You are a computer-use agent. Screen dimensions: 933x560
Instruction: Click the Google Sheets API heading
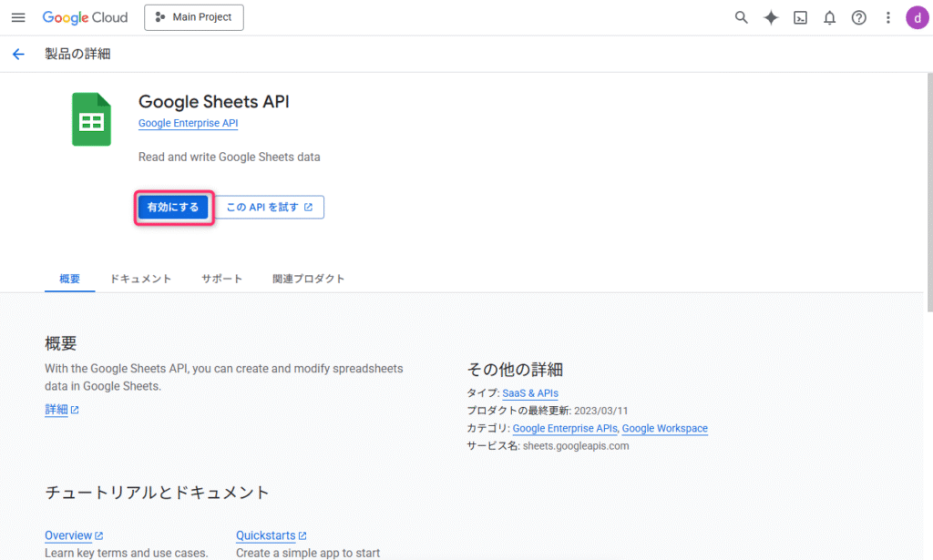213,102
